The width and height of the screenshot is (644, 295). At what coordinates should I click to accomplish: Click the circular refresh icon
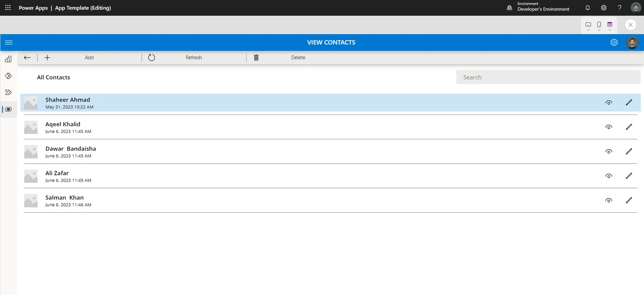click(151, 57)
